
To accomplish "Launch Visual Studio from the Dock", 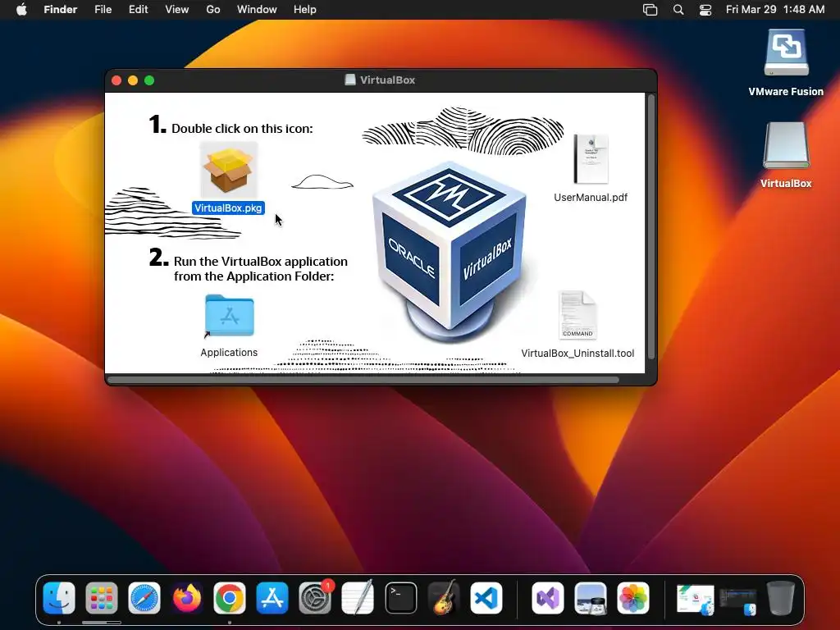I will (547, 598).
